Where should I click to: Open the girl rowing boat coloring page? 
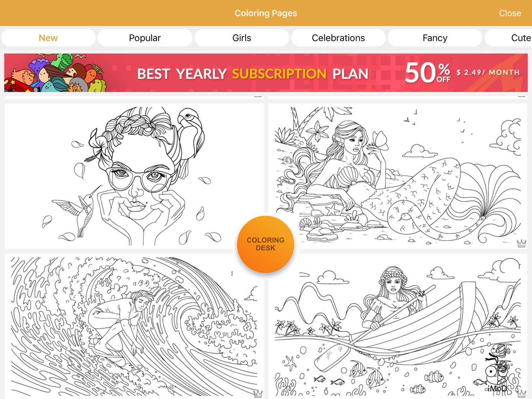point(397,326)
